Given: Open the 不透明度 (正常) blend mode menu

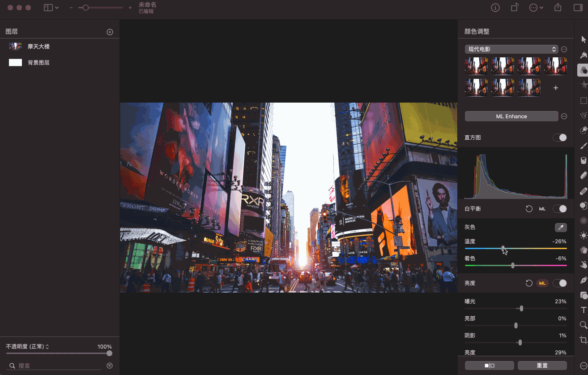Looking at the screenshot, I should pos(27,347).
